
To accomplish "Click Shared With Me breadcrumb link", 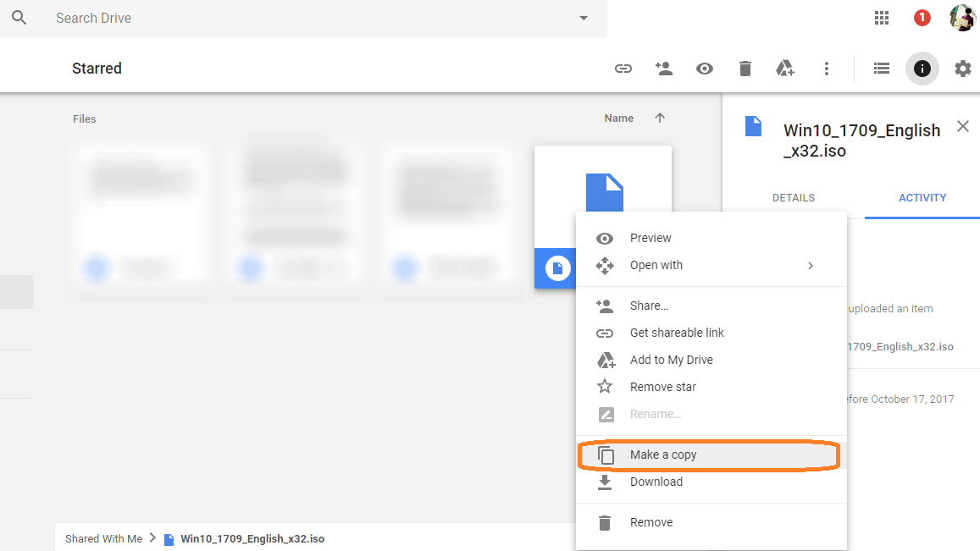I will [x=103, y=538].
